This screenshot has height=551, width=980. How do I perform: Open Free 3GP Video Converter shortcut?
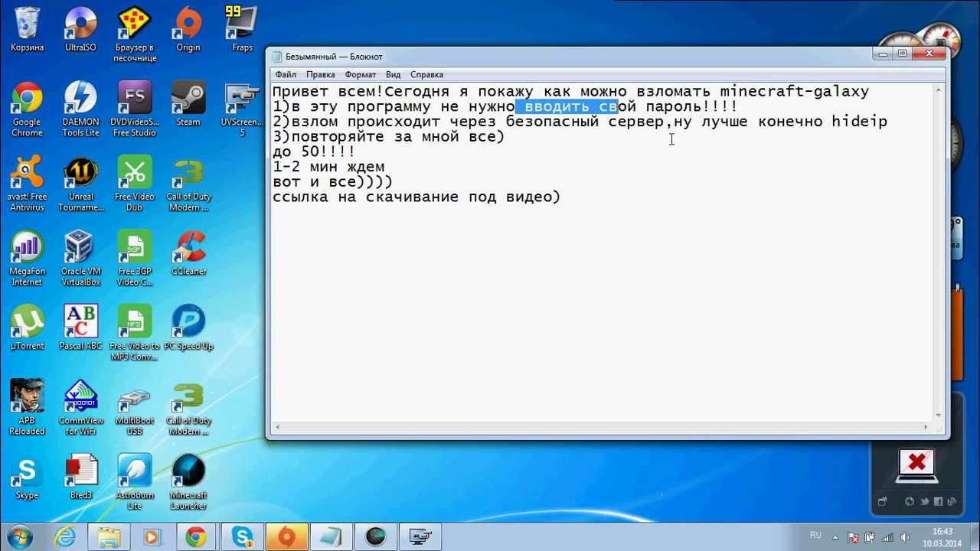[x=135, y=259]
